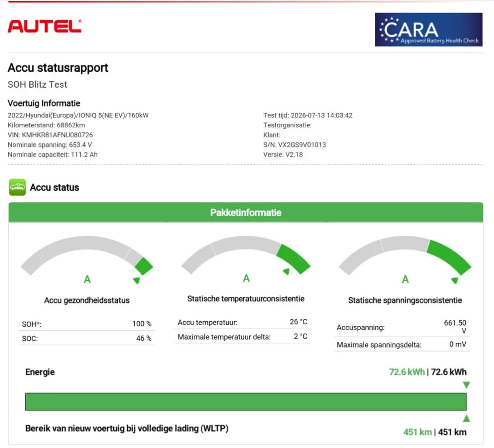Click the Accu gezondheidsstatus gauge
494x448 pixels.
[87, 255]
